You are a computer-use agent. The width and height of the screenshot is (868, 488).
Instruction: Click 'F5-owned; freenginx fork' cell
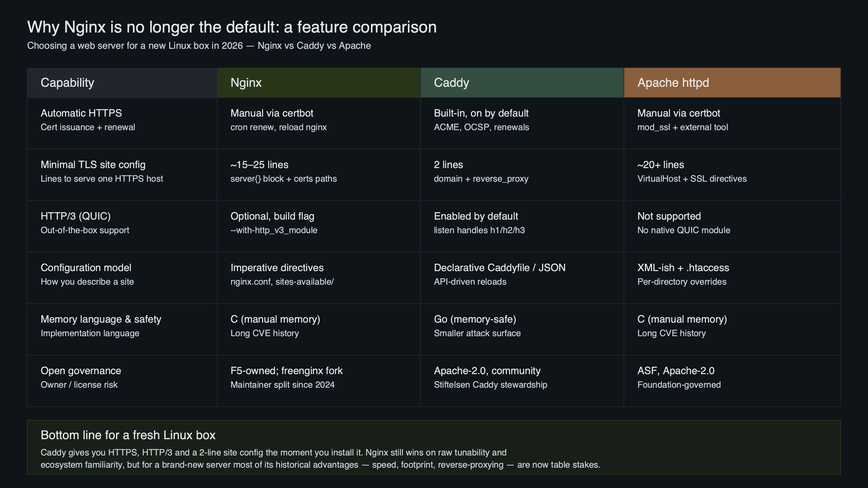(x=287, y=371)
